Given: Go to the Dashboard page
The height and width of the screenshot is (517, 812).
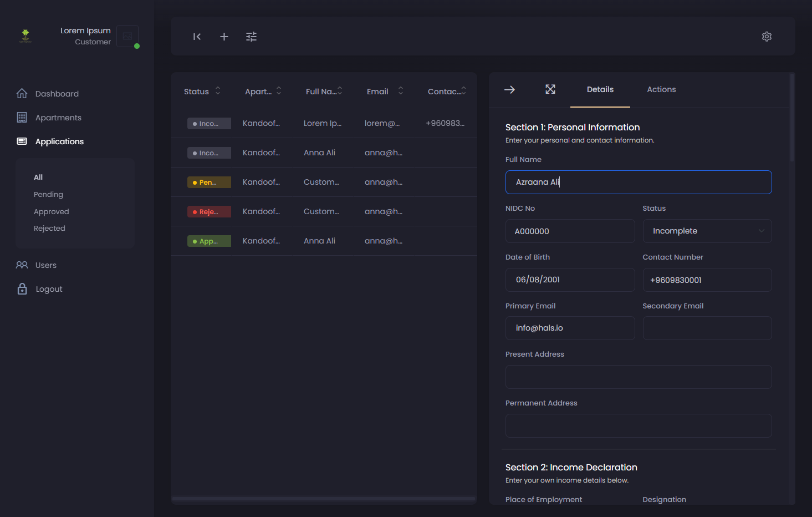Looking at the screenshot, I should point(57,94).
